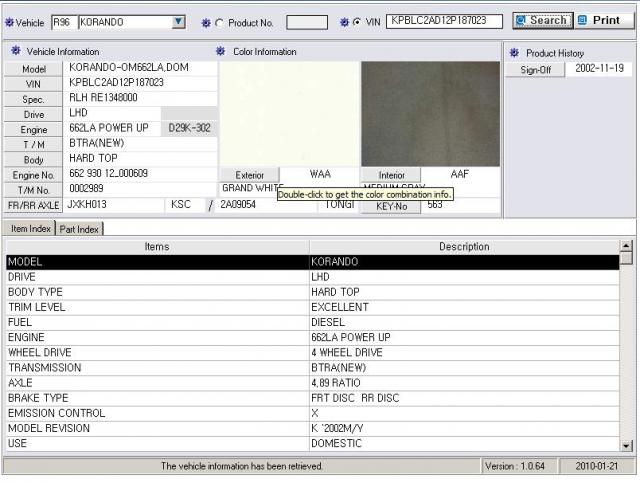Select the TRANSMISSION row

[313, 368]
